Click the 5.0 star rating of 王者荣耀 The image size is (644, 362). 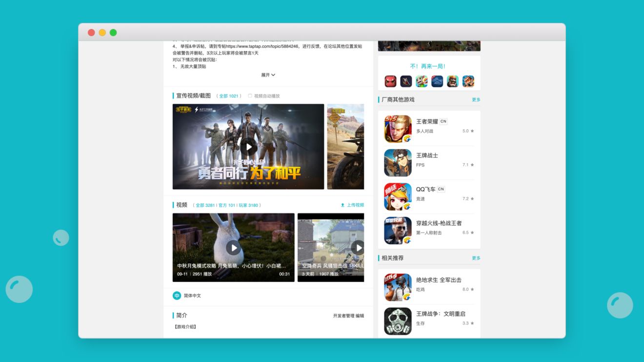click(x=468, y=131)
